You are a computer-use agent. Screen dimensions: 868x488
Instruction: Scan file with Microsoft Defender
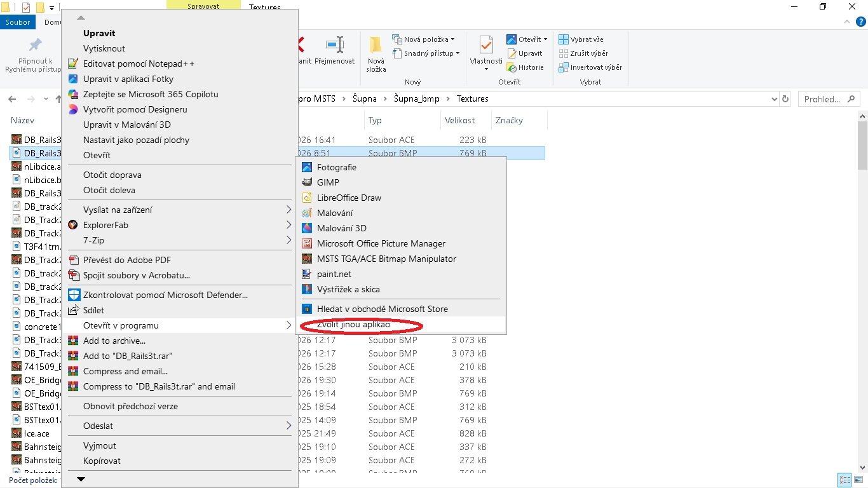pyautogui.click(x=165, y=295)
